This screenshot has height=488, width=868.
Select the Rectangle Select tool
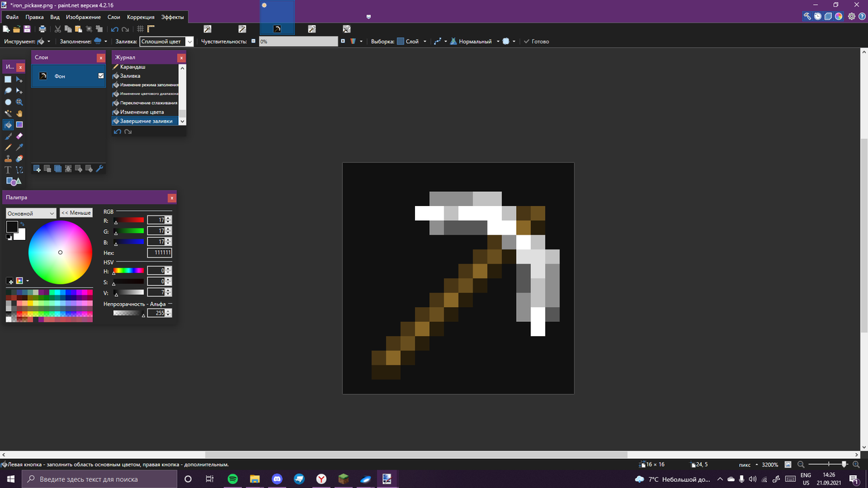pyautogui.click(x=8, y=79)
